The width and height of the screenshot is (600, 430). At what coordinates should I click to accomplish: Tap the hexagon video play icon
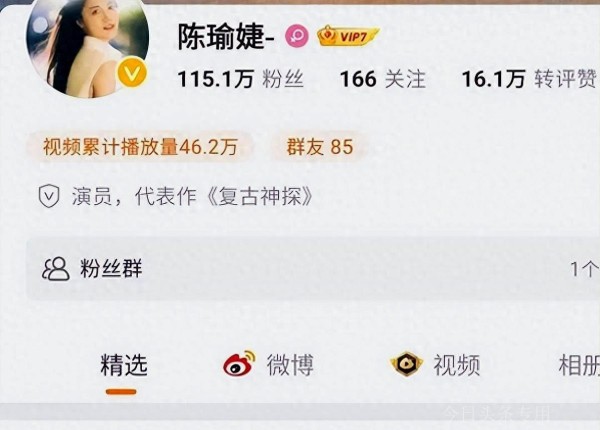pos(406,364)
